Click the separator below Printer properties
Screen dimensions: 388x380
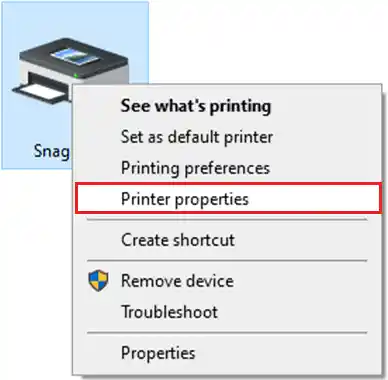(227, 220)
